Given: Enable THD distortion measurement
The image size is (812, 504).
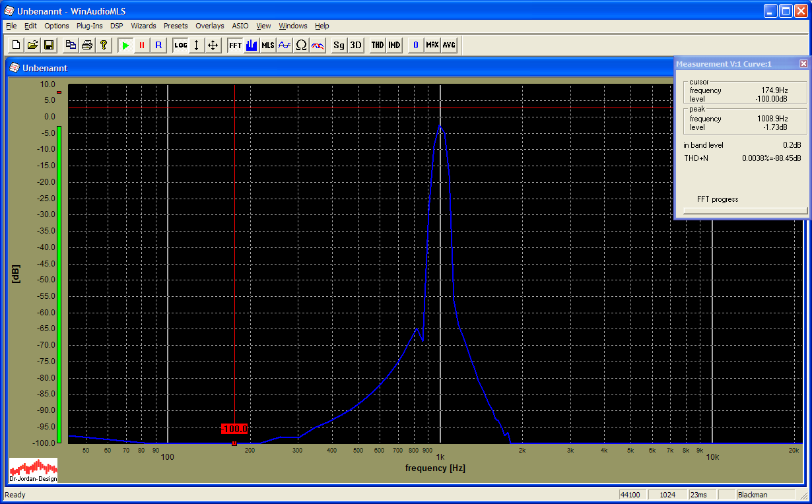Looking at the screenshot, I should [x=377, y=46].
